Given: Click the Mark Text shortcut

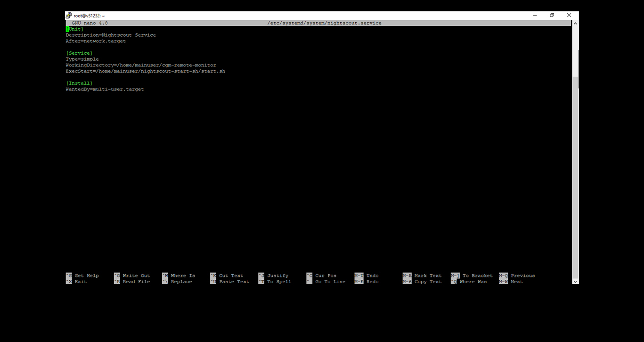Looking at the screenshot, I should pos(422,276).
